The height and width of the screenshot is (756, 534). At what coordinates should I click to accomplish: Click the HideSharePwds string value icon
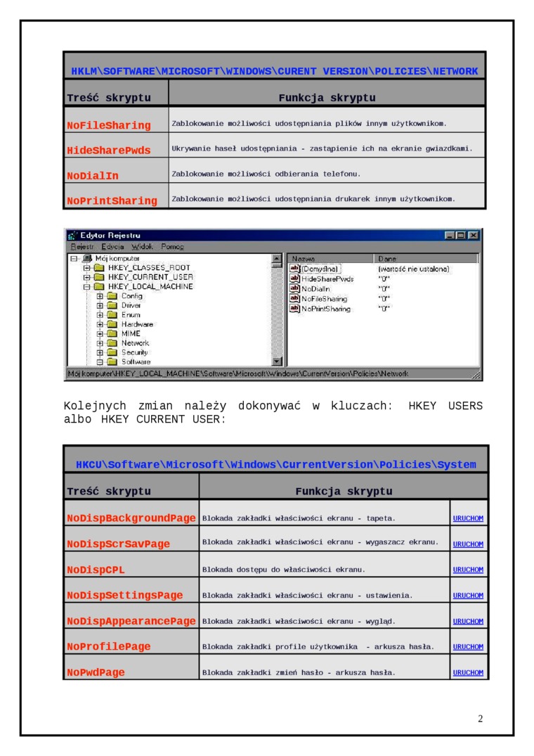tap(295, 278)
